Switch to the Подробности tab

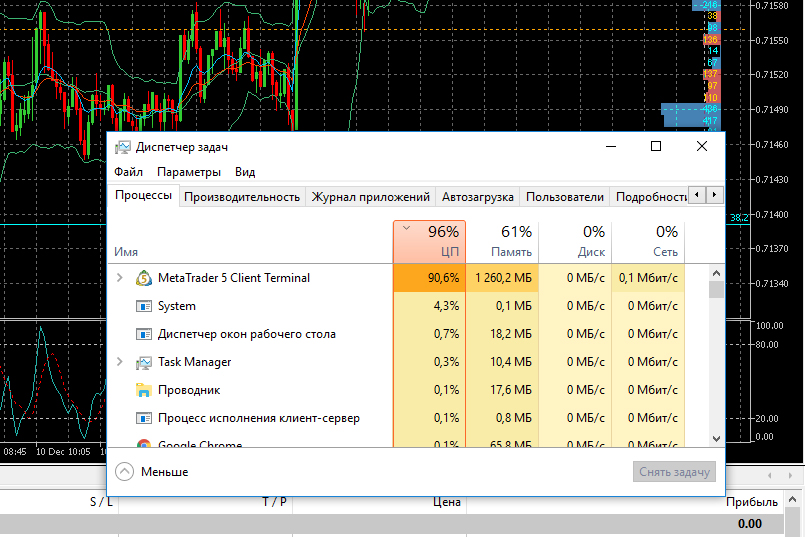(x=650, y=197)
